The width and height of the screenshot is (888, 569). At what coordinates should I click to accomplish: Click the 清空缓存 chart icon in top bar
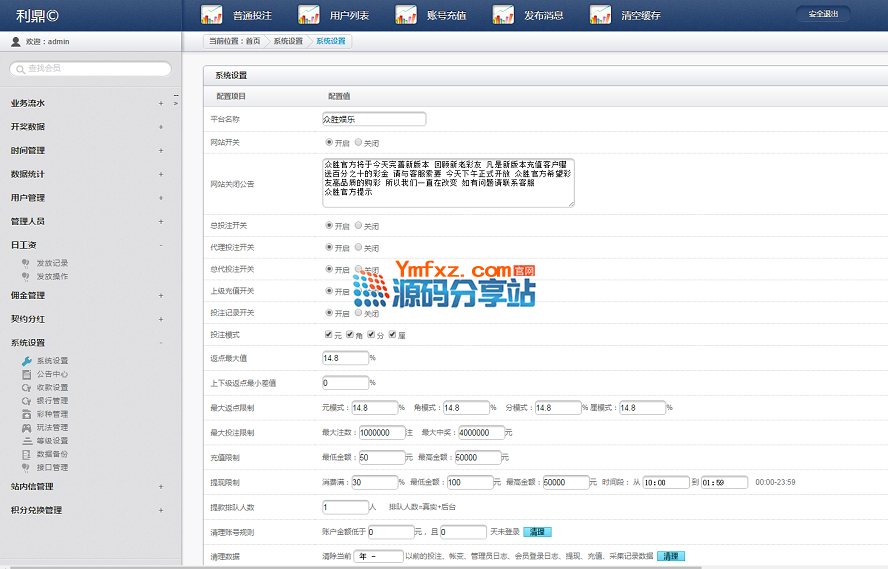pyautogui.click(x=600, y=15)
